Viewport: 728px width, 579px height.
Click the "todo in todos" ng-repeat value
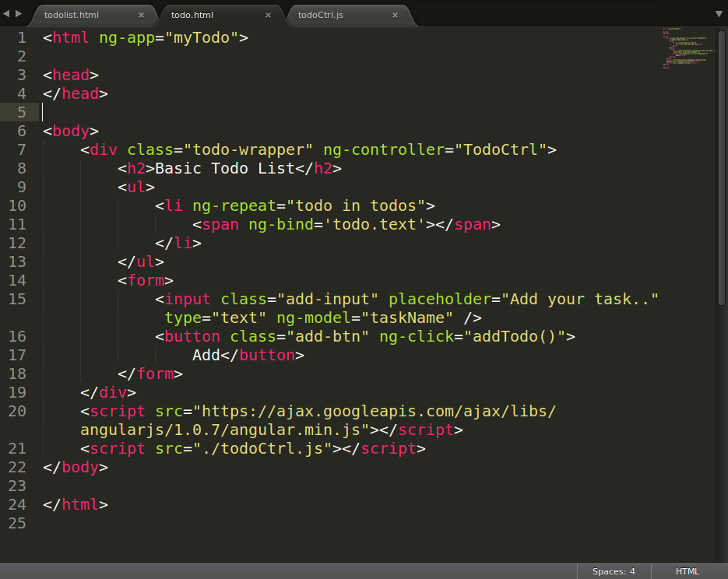(356, 206)
